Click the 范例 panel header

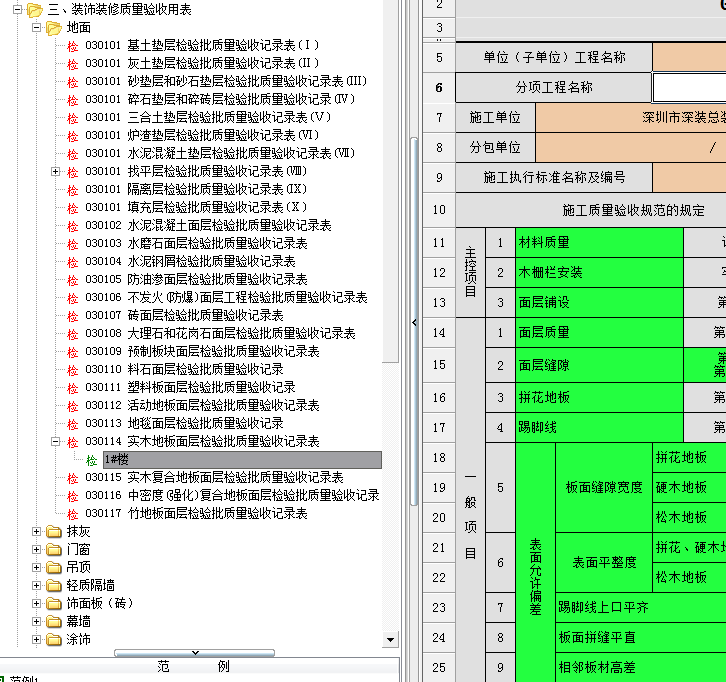[x=195, y=666]
